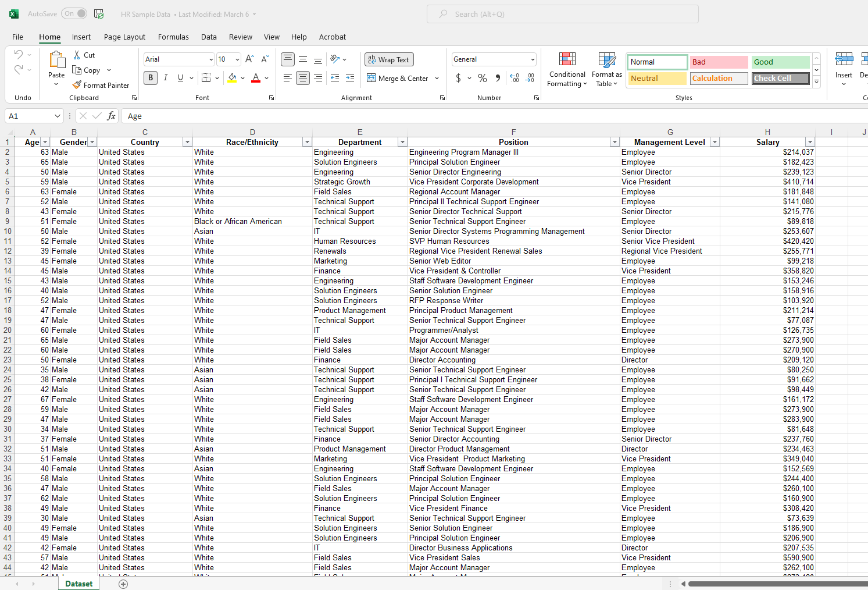Click the Decrease Indent icon

tap(335, 77)
